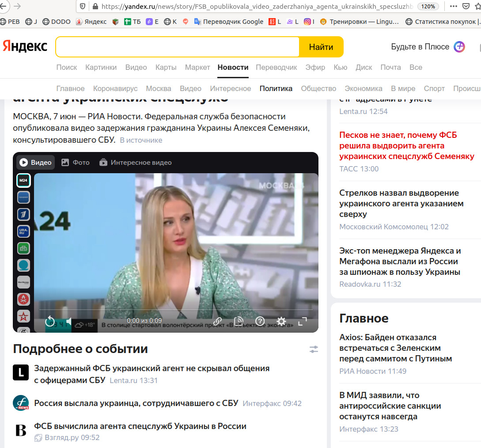Open Песков не знает red headline
The width and height of the screenshot is (481, 448).
(407, 145)
